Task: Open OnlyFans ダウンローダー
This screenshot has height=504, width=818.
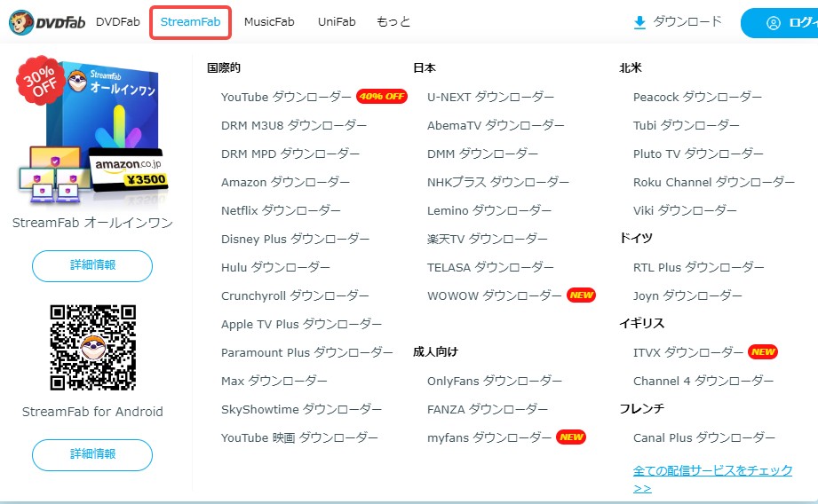Action: click(495, 381)
